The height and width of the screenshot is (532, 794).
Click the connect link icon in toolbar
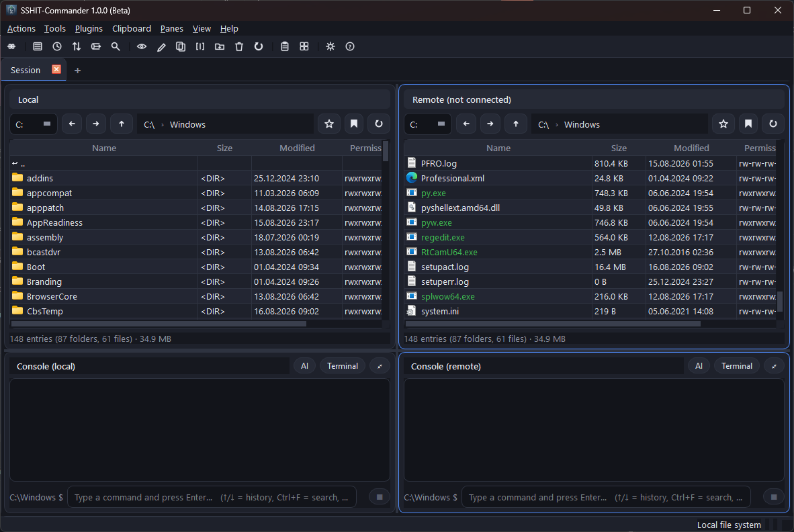tap(11, 46)
